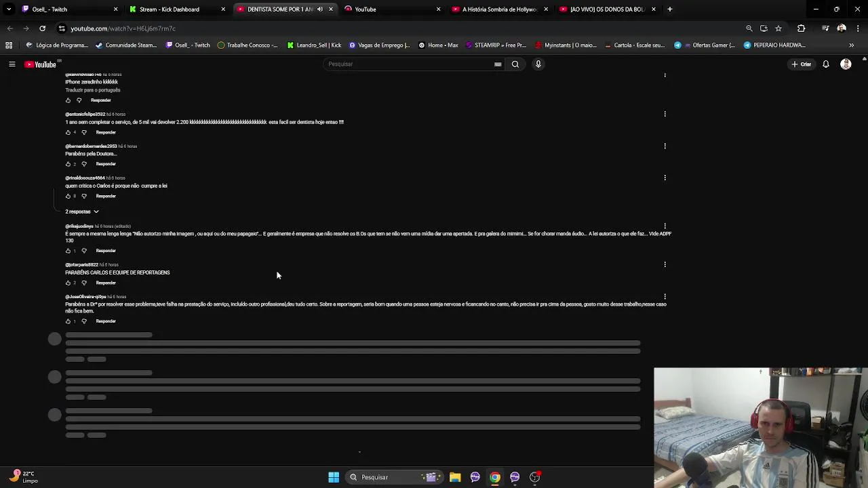
Task: Dislike the comment 'Parabéns pela Doutora...'
Action: (x=84, y=164)
